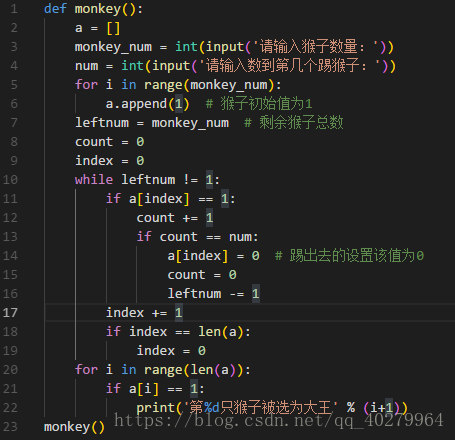455x440 pixels.
Task: Click 'count = 0' on line 15
Action: coord(202,275)
